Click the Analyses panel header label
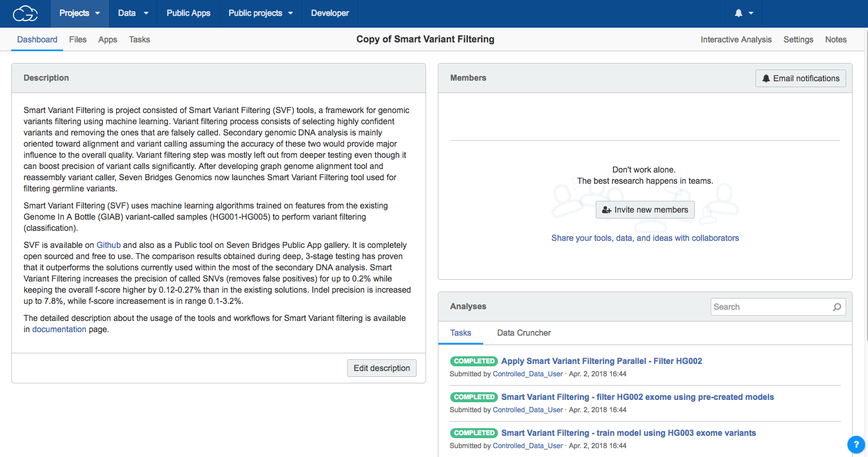The image size is (868, 457). (x=468, y=306)
